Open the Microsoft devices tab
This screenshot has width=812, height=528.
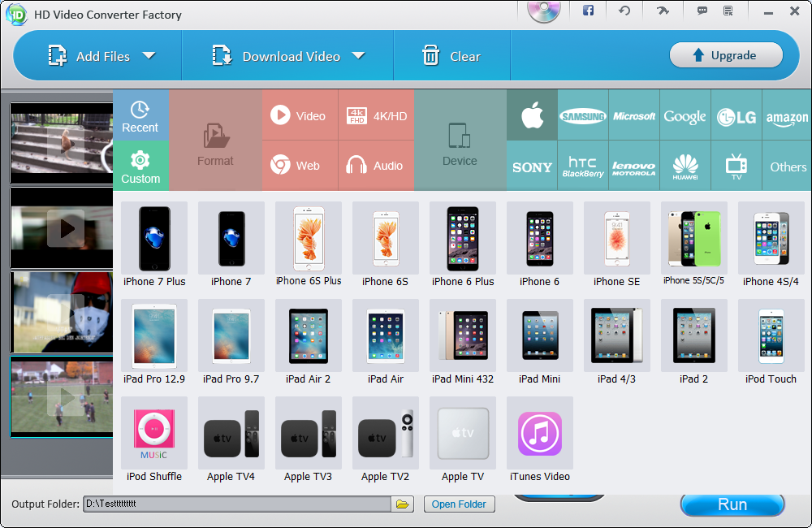click(x=634, y=115)
